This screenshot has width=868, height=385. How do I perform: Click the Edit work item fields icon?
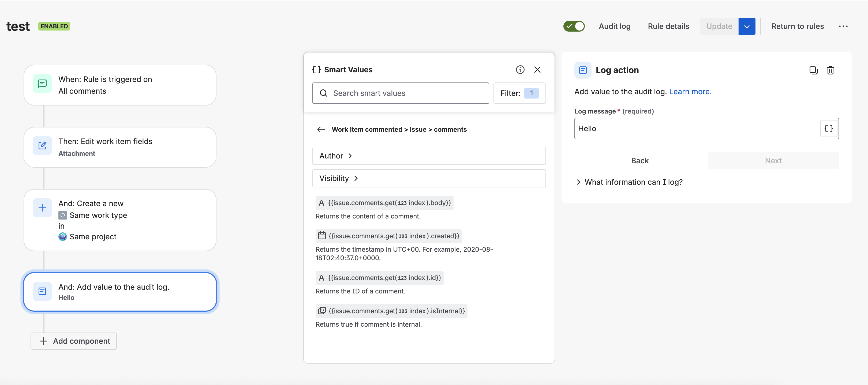42,145
